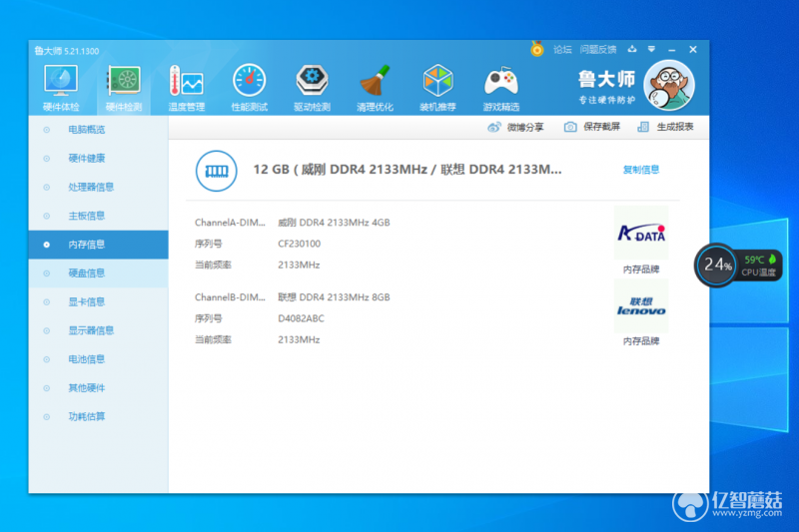The height and width of the screenshot is (532, 799).
Task: Select 电脑概览 in sidebar
Action: (98, 130)
